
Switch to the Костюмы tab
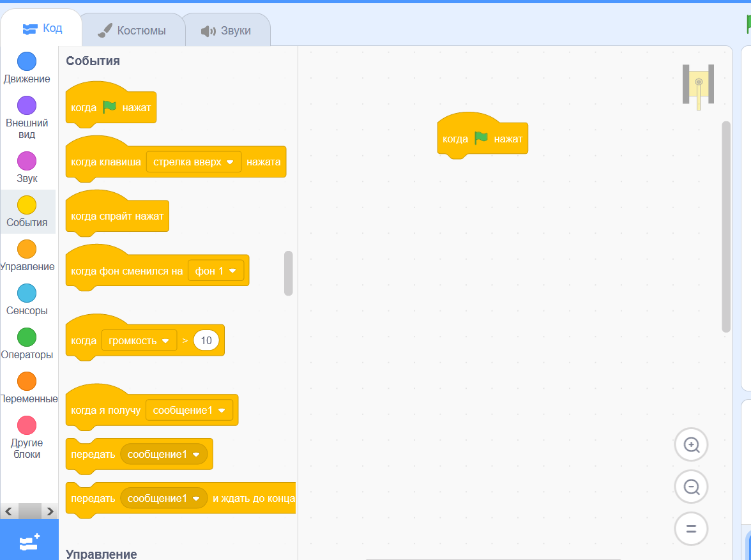tap(133, 31)
